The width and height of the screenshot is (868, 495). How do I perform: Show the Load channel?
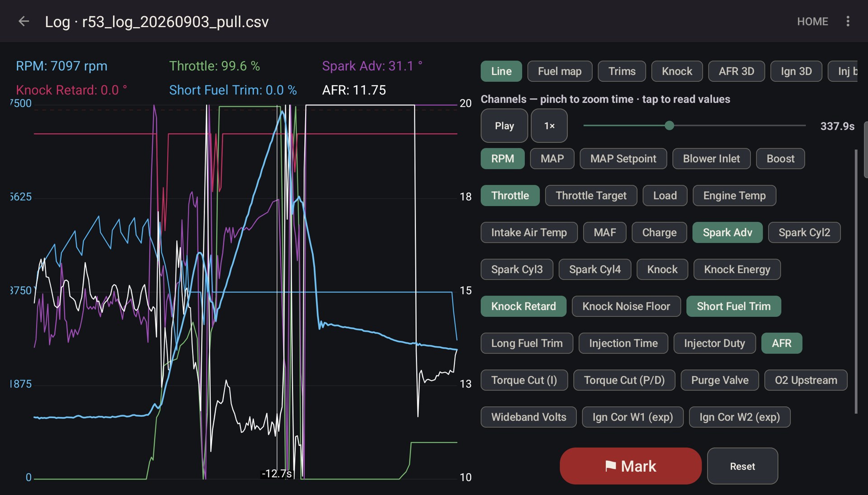(665, 196)
